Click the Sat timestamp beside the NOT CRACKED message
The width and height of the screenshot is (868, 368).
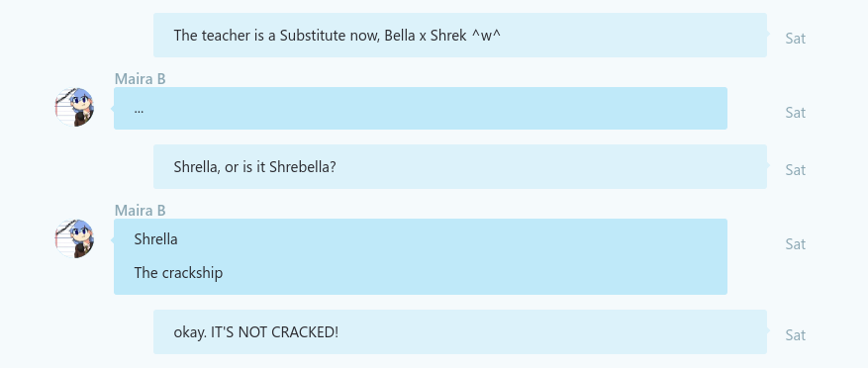coord(795,334)
